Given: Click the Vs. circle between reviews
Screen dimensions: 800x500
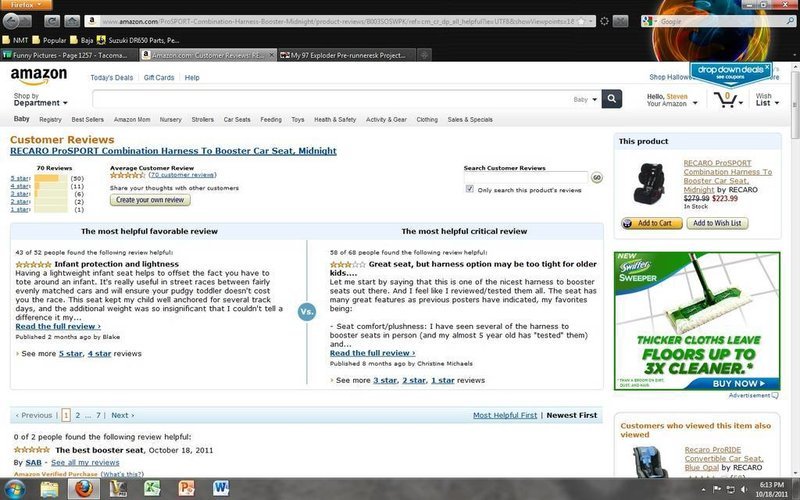Looking at the screenshot, I should 307,312.
